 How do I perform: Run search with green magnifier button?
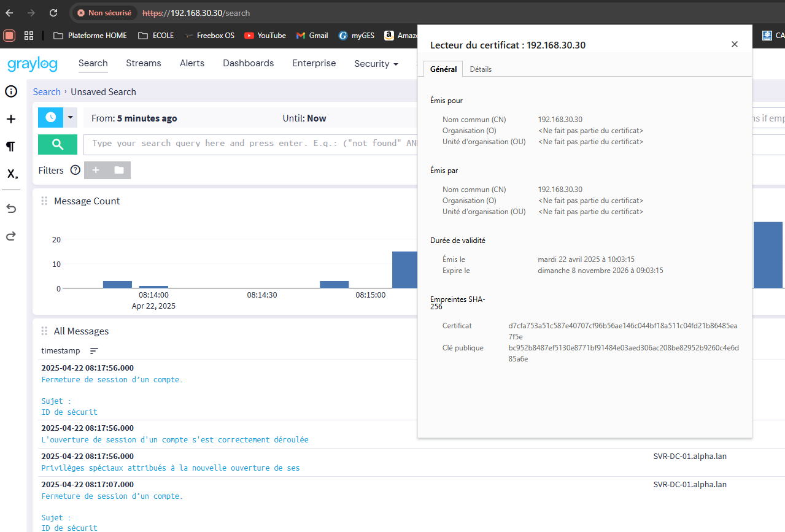point(58,144)
